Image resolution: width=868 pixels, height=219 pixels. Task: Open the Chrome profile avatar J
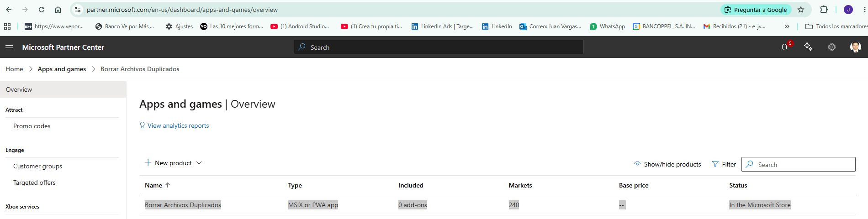(x=848, y=10)
